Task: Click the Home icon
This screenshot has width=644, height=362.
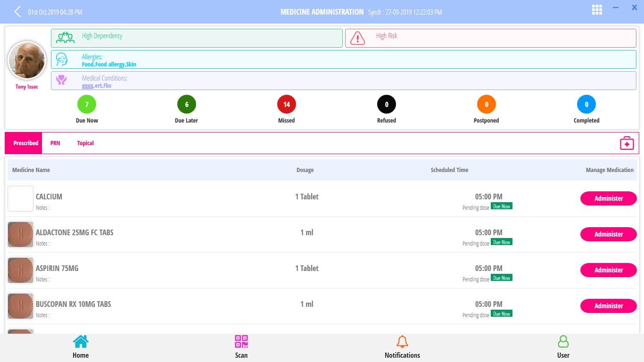Action: [81, 341]
